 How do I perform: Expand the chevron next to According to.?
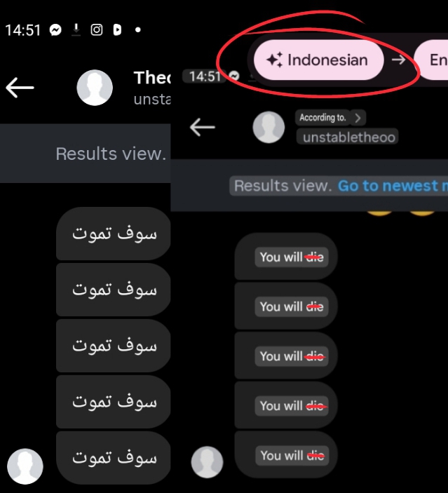(x=358, y=118)
